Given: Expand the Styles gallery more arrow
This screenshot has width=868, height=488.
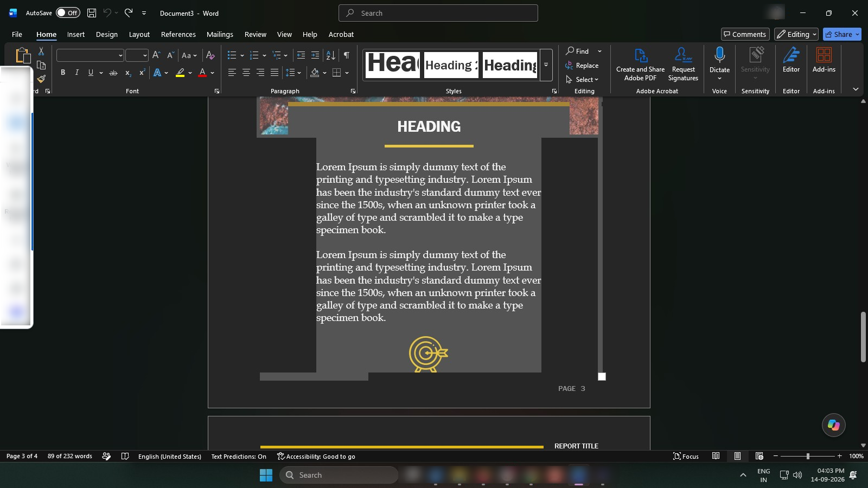Looking at the screenshot, I should coord(546,65).
